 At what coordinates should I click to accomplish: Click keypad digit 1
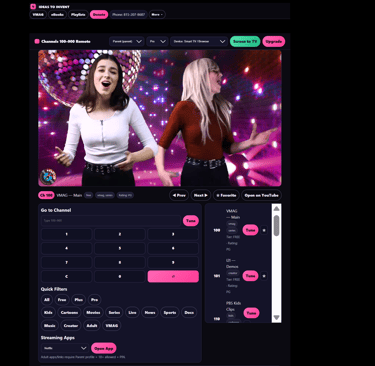(x=66, y=234)
